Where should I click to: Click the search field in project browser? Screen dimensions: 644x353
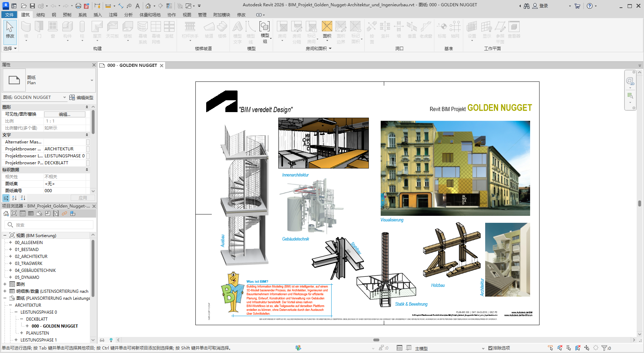[x=49, y=225]
